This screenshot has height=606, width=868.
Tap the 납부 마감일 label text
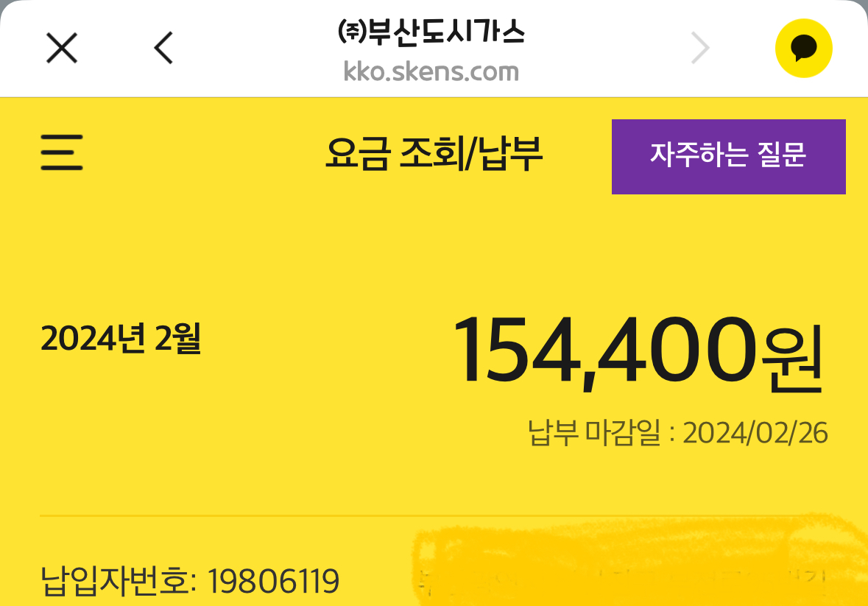(x=595, y=433)
